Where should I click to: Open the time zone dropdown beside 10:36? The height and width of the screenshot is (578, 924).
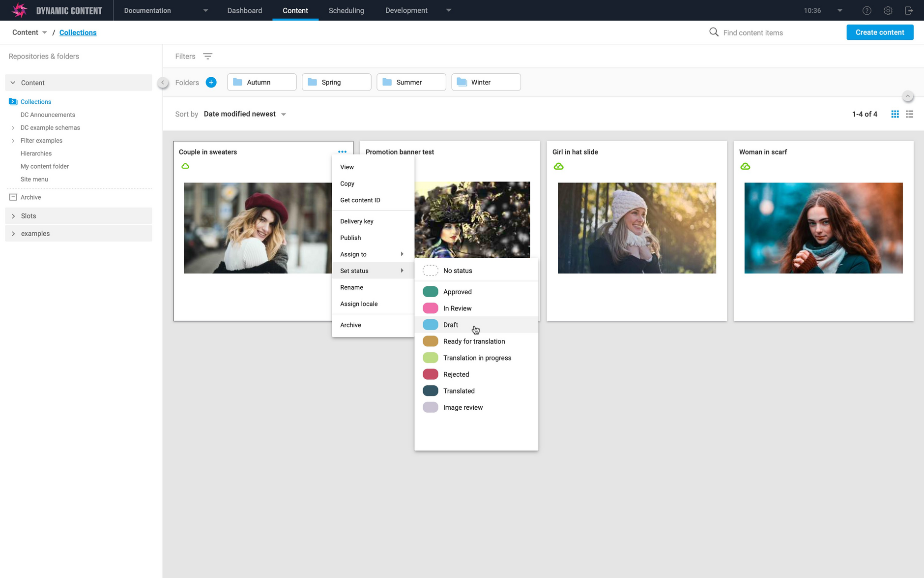(839, 10)
